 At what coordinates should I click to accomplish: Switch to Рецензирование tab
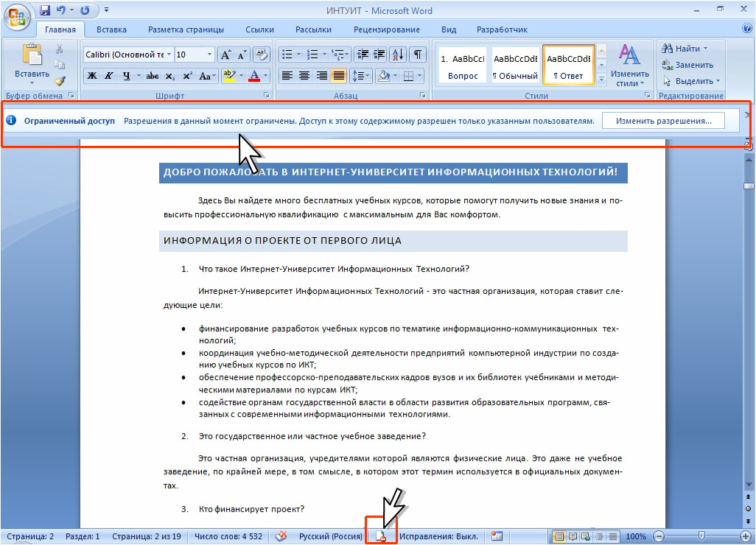tap(386, 29)
